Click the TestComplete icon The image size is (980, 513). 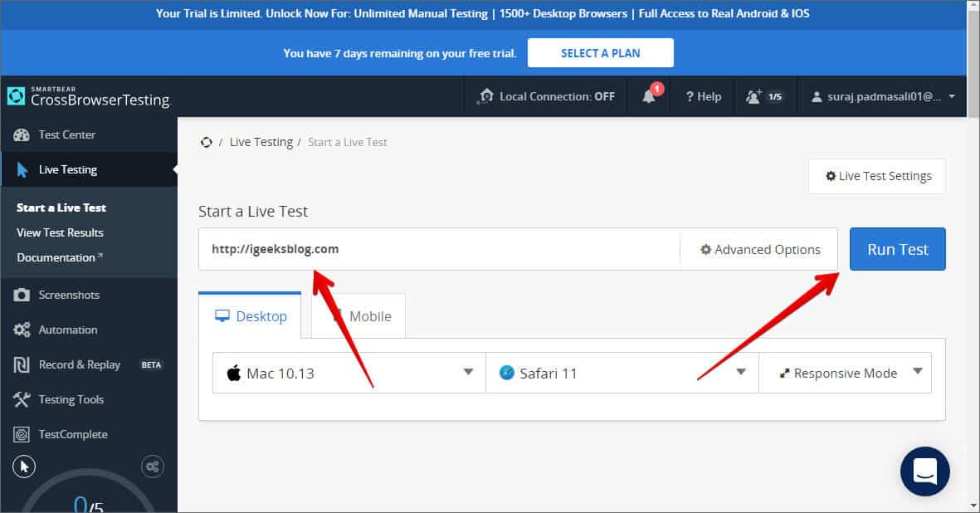coord(22,434)
